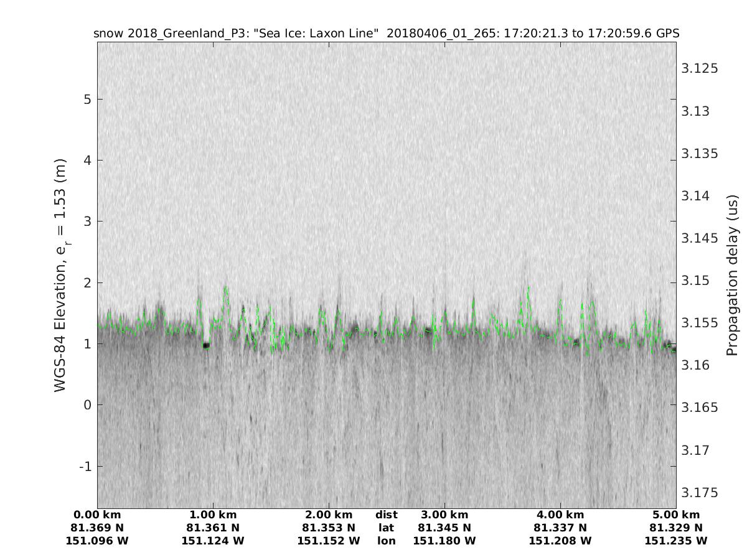The height and width of the screenshot is (560, 747).
Task: Click the WGS-84 Elevation y-axis label
Action: (x=60, y=274)
